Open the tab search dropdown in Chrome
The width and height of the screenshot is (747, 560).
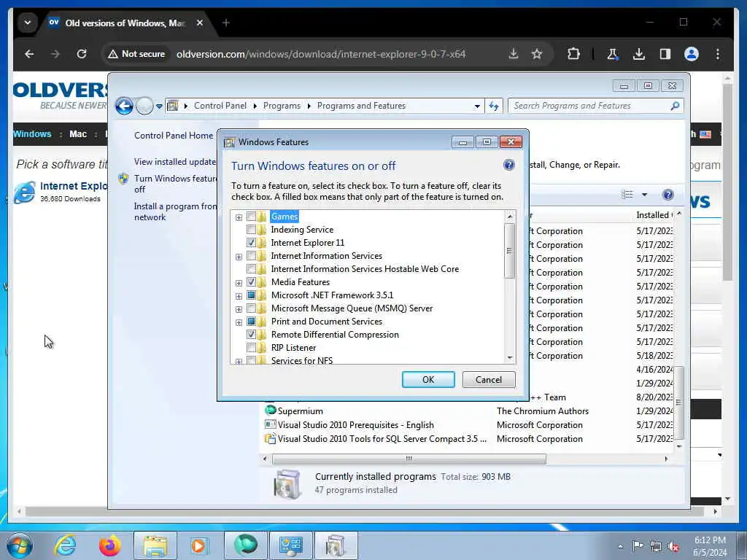pyautogui.click(x=28, y=23)
